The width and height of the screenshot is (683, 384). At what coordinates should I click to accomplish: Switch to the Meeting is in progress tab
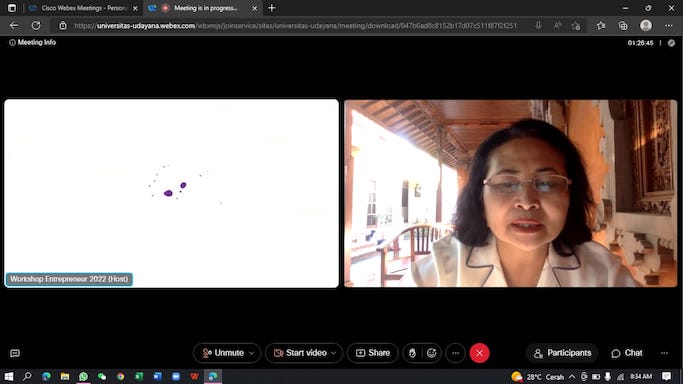202,8
